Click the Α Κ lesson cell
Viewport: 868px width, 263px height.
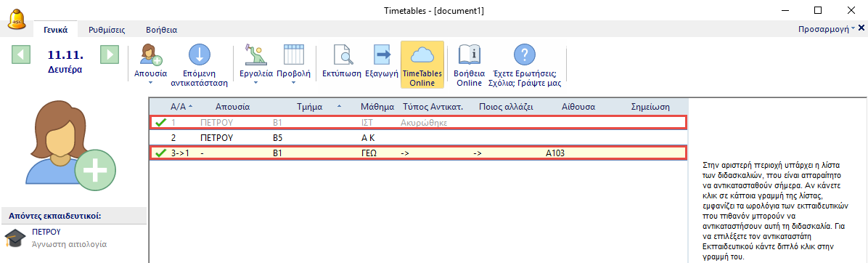(x=367, y=137)
